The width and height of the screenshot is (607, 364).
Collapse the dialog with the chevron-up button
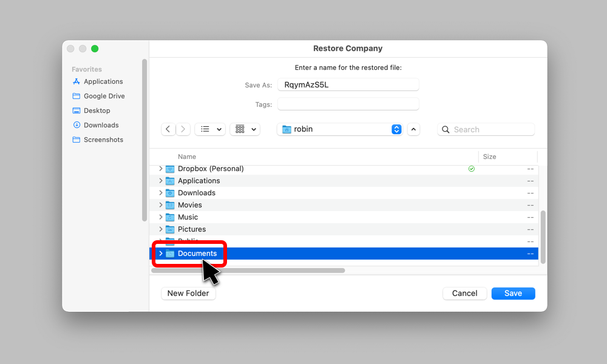click(413, 129)
